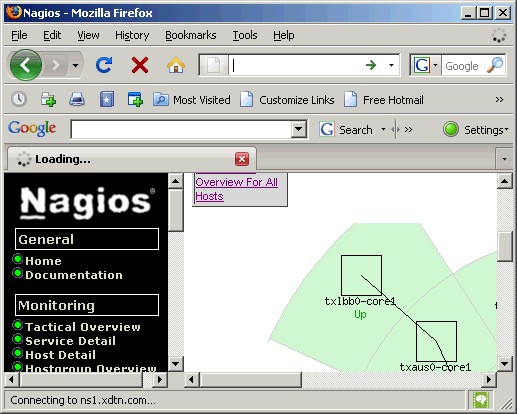The image size is (517, 414).
Task: Close the Loading tab with red X
Action: point(242,159)
